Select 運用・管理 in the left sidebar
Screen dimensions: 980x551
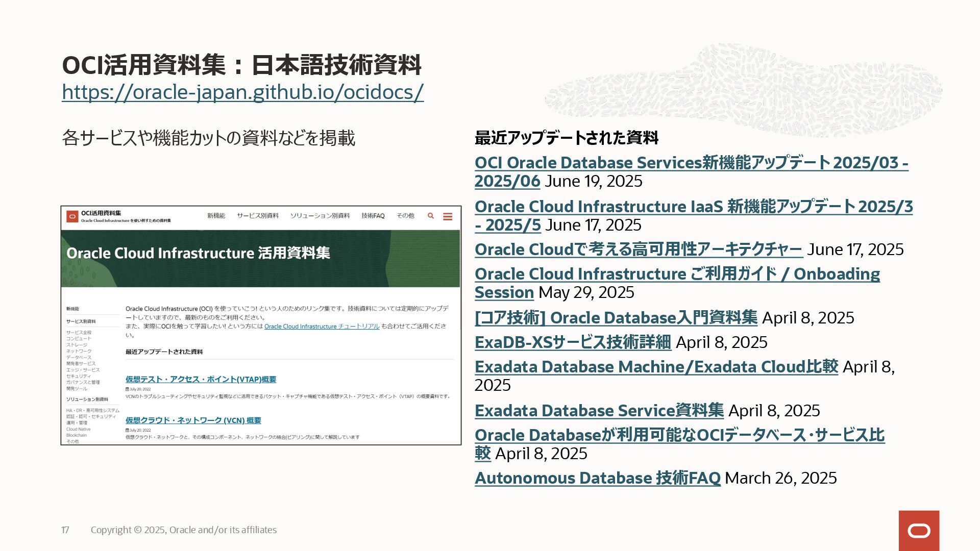pyautogui.click(x=77, y=423)
